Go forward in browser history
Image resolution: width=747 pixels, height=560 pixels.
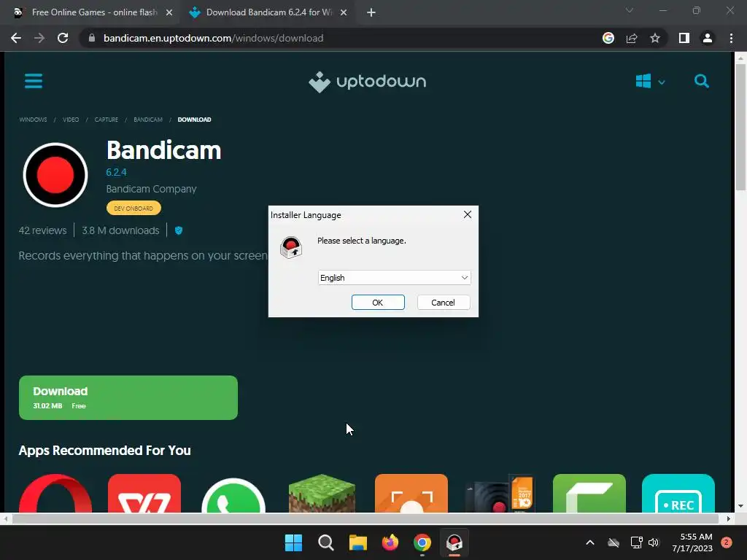[x=39, y=38]
